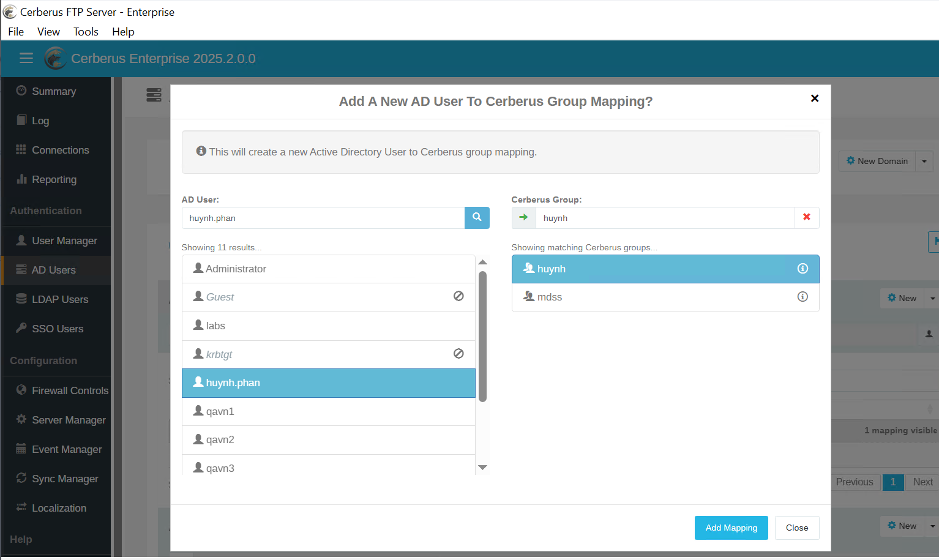Select Guest in AD user results
The height and width of the screenshot is (560, 939).
coord(329,297)
